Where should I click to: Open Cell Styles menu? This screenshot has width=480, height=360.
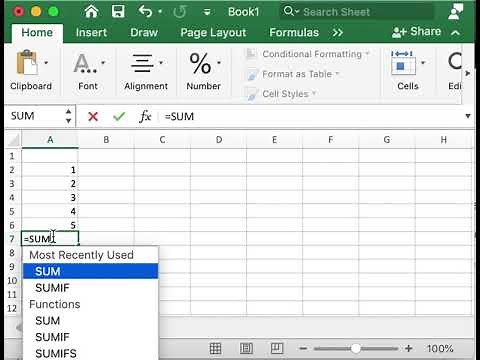(x=282, y=94)
